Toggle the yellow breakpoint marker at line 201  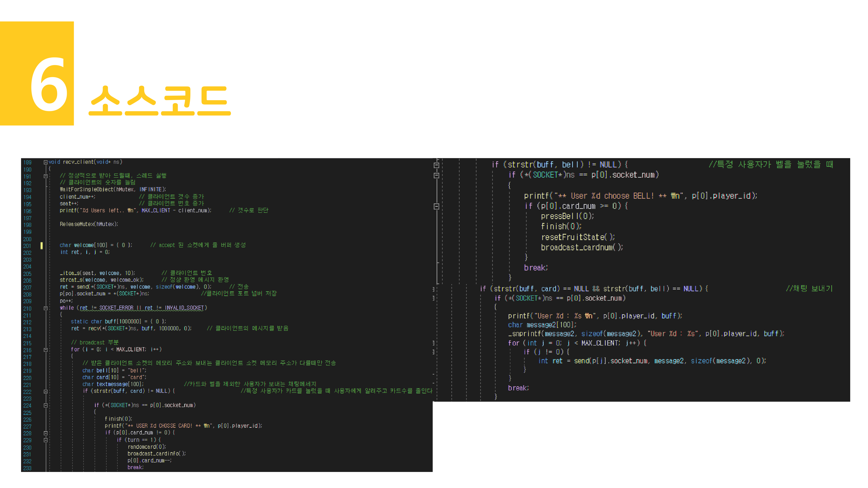pos(41,246)
